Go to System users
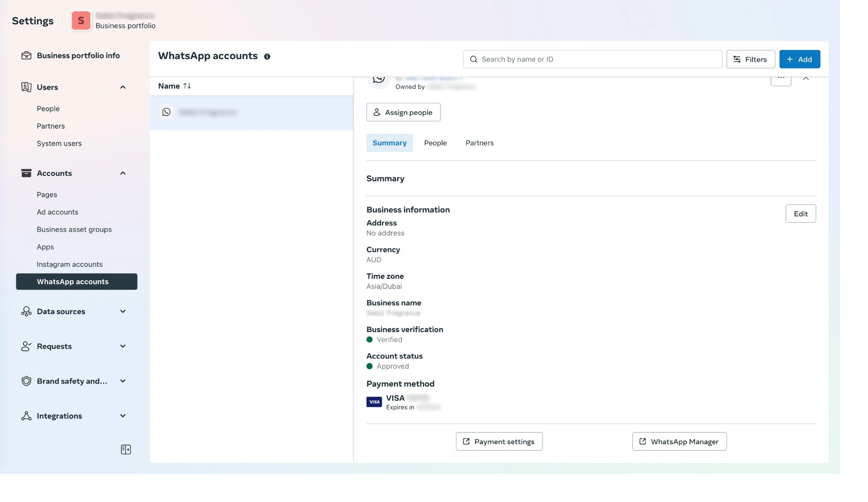Screen dimensions: 868x502 [59, 143]
